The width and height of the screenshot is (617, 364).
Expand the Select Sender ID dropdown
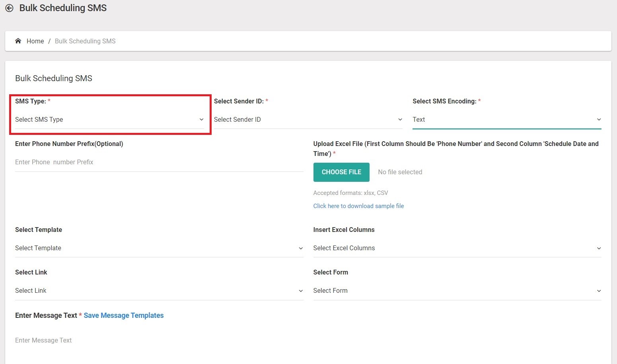[306, 119]
